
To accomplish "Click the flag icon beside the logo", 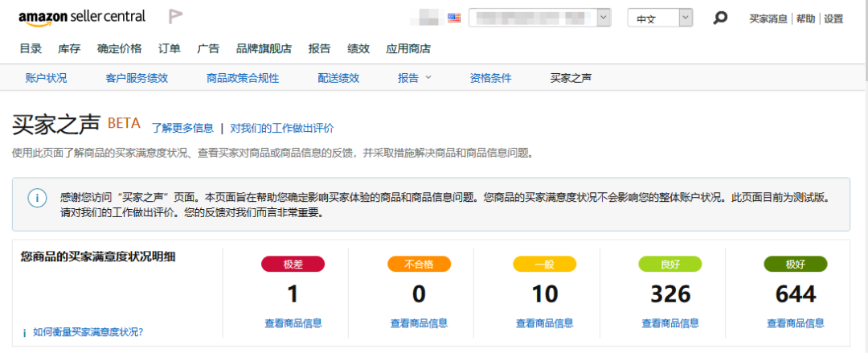I will tap(175, 17).
